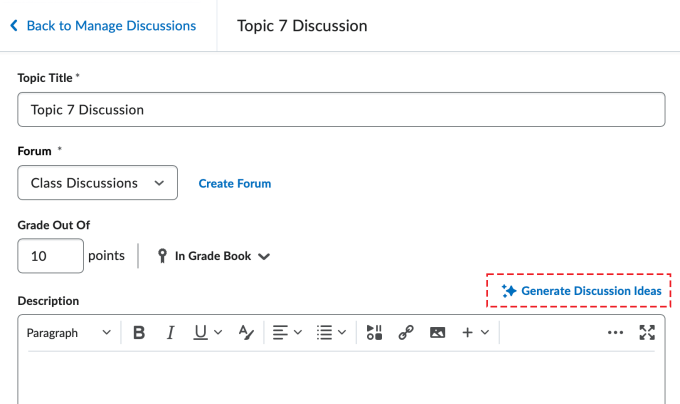Open the Paragraph format dropdown
Viewport: 680px width, 404px height.
69,333
